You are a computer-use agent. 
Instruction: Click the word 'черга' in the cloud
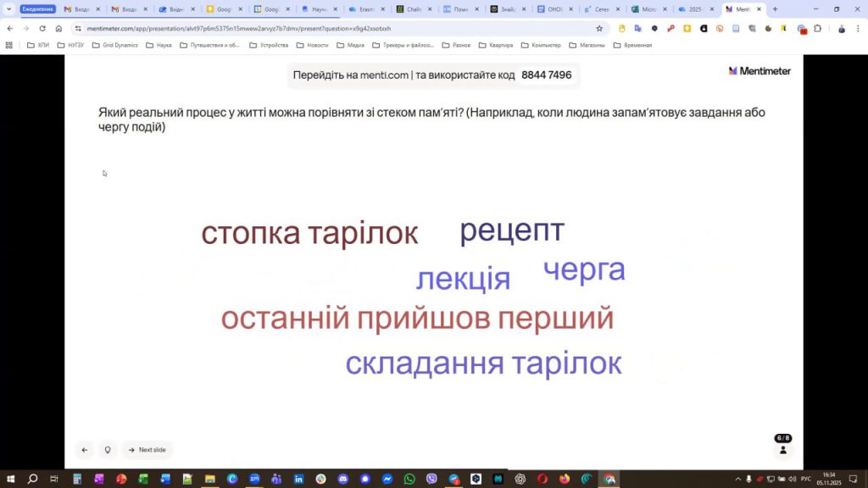click(x=584, y=270)
